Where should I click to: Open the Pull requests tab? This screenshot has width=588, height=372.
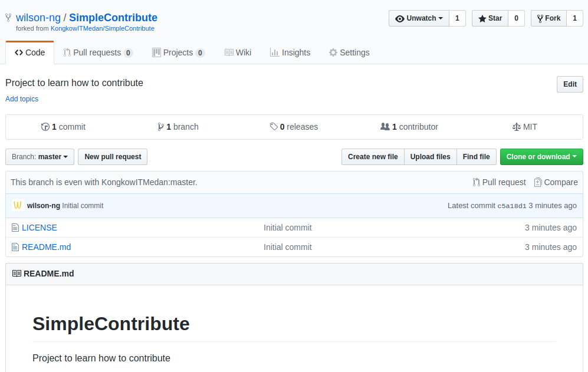tap(98, 52)
